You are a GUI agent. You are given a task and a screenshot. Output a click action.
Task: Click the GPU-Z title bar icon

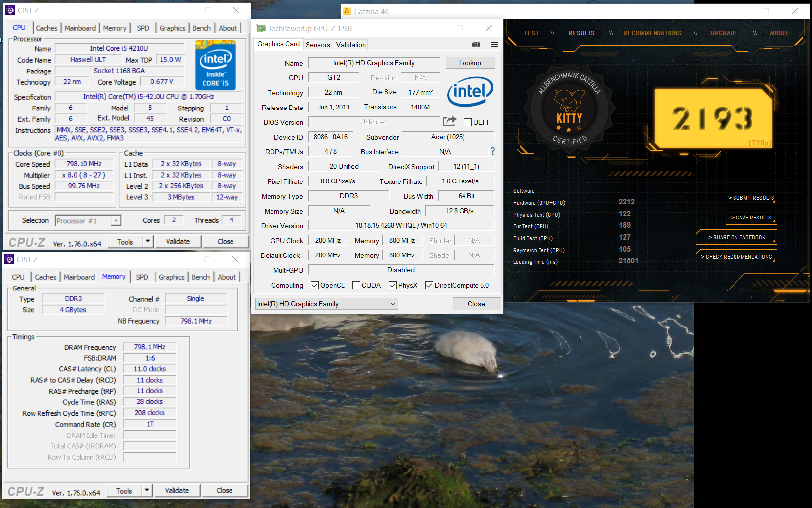(261, 29)
